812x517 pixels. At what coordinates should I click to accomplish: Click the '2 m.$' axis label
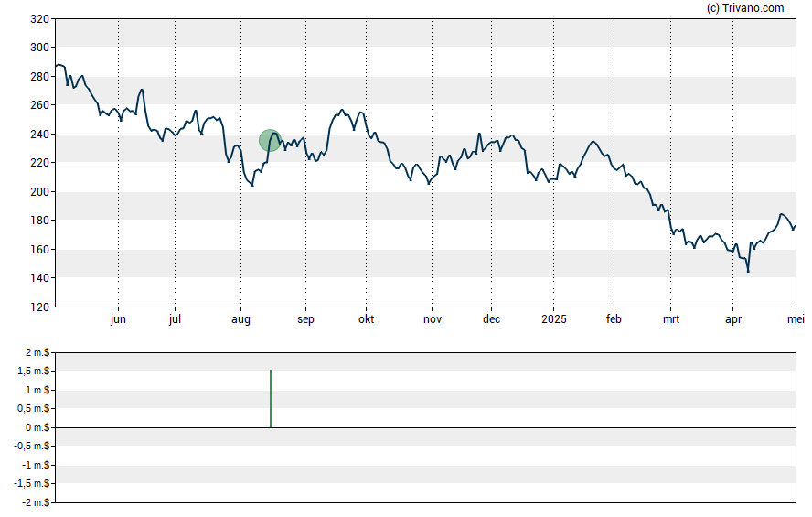coord(37,353)
